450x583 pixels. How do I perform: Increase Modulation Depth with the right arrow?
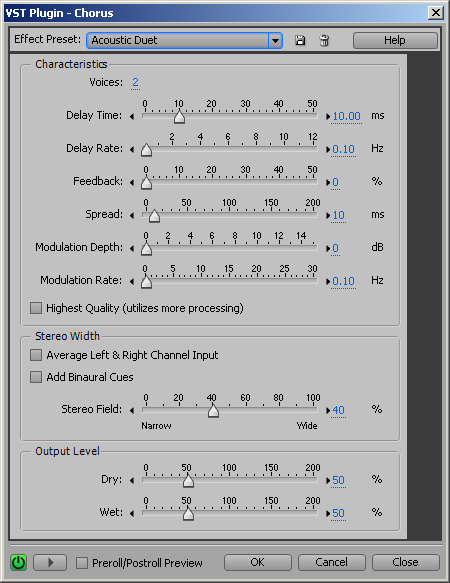point(328,248)
